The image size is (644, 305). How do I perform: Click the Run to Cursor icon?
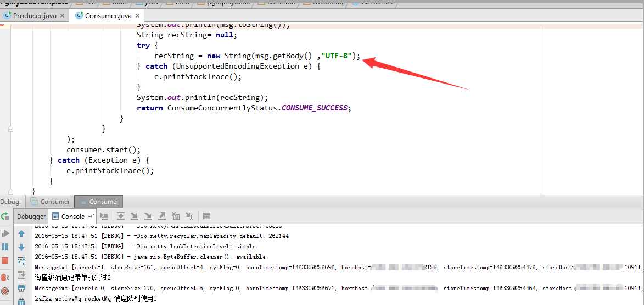(x=189, y=216)
